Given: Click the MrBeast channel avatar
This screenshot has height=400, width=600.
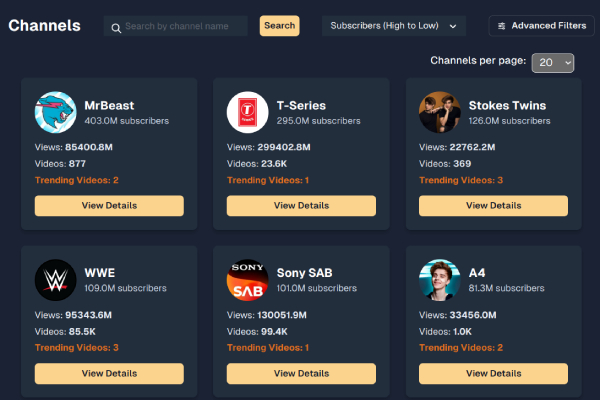Looking at the screenshot, I should coord(55,113).
